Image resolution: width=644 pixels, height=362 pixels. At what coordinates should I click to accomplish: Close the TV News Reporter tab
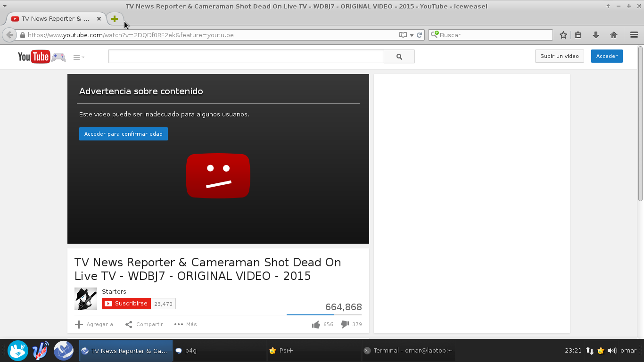(x=99, y=19)
